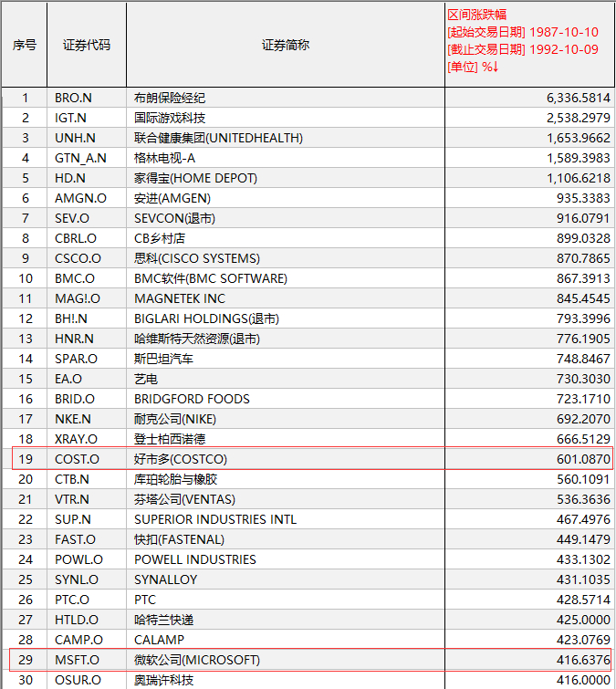Image resolution: width=616 pixels, height=689 pixels.
Task: Select the name 国际游戏科技
Action: (x=170, y=118)
